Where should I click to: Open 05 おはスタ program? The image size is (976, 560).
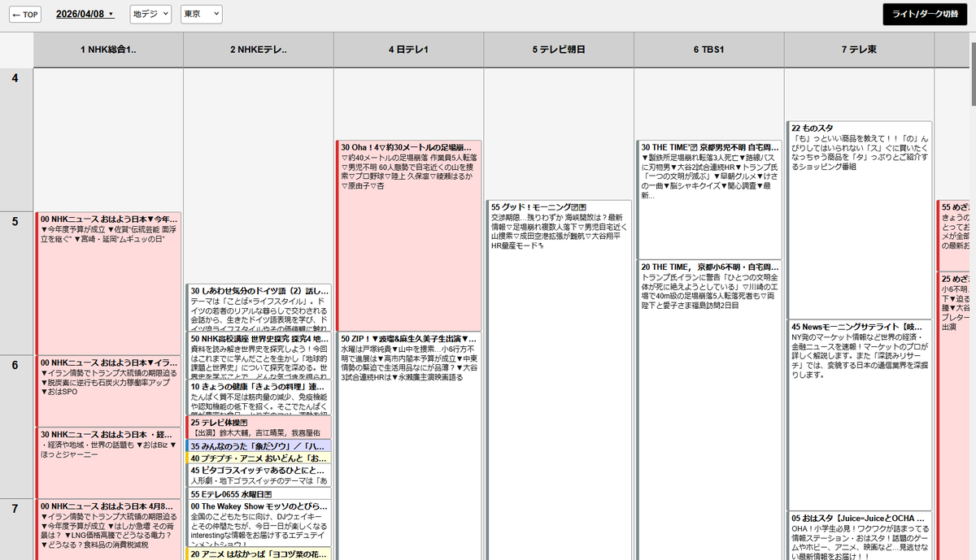(859, 536)
